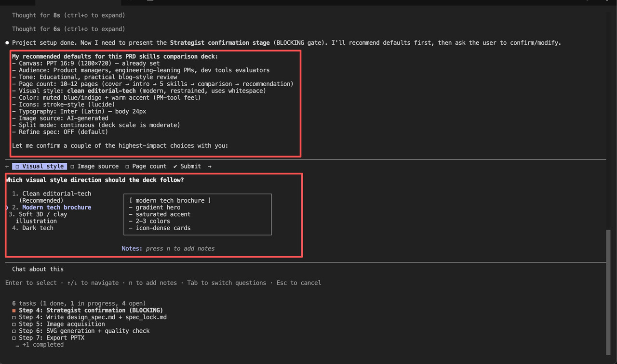This screenshot has width=617, height=364.
Task: Click "icon-dense cards" in the preview box
Action: [x=160, y=228]
